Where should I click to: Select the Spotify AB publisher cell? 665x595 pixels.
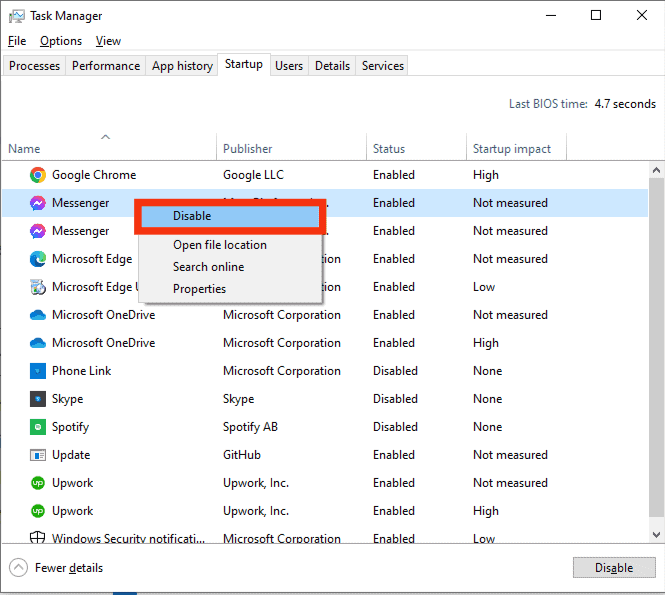point(250,427)
